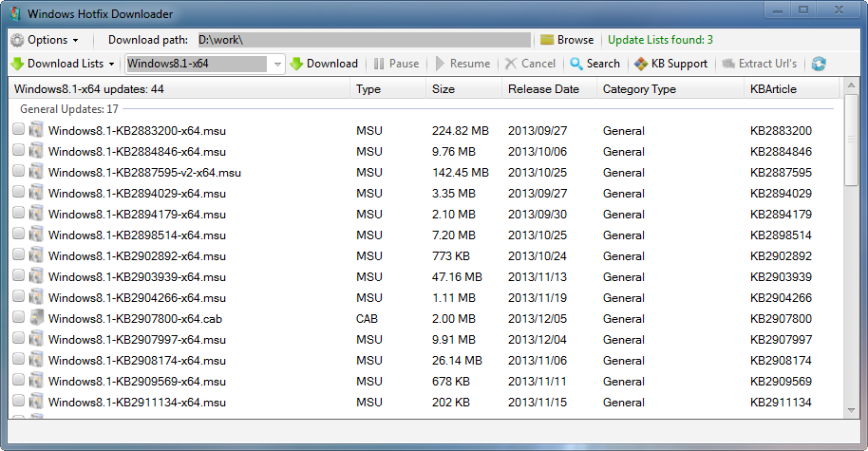Click the Cancel X icon
Image resolution: width=868 pixels, height=451 pixels.
click(x=511, y=64)
